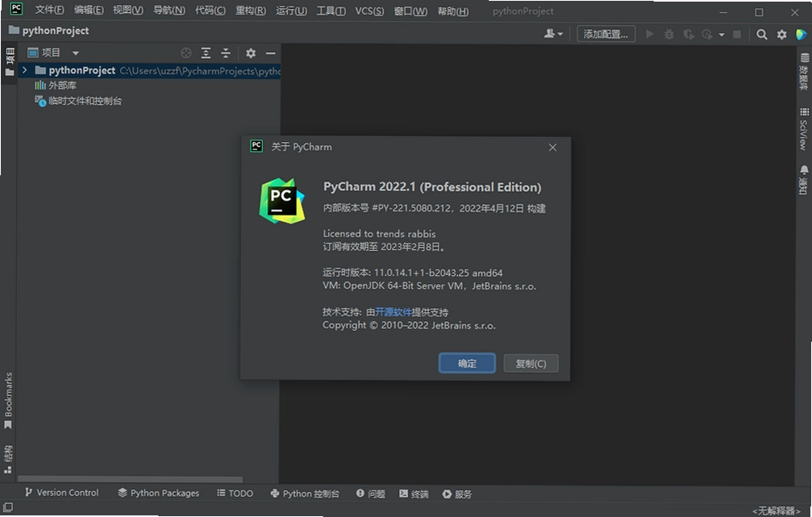812x517 pixels.
Task: Click the collapse all icon
Action: pos(225,53)
